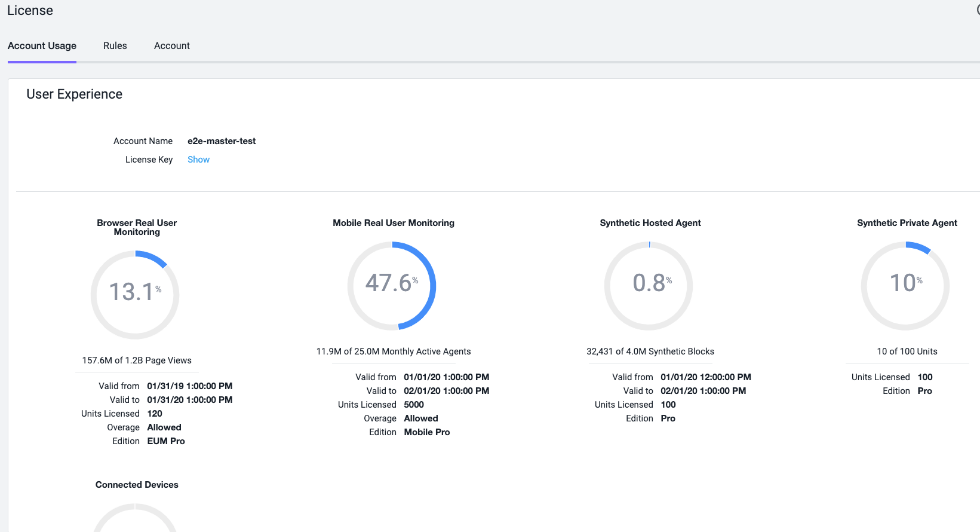The image size is (980, 532).
Task: Click Browser RUM units licensed value 120
Action: pyautogui.click(x=155, y=414)
